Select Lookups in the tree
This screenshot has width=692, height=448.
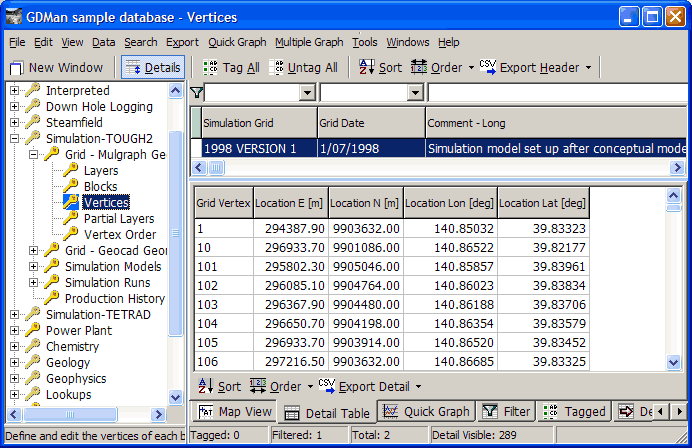tap(68, 395)
